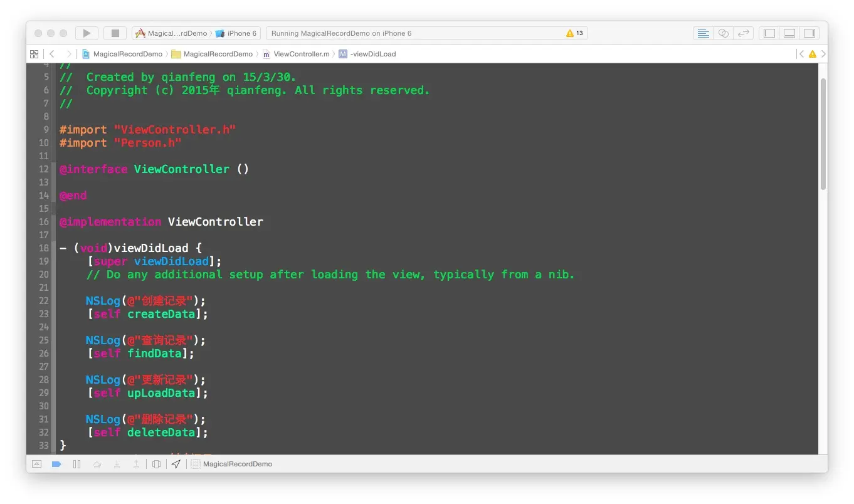
Task: Click the NSLog call on line 31
Action: [x=103, y=419]
